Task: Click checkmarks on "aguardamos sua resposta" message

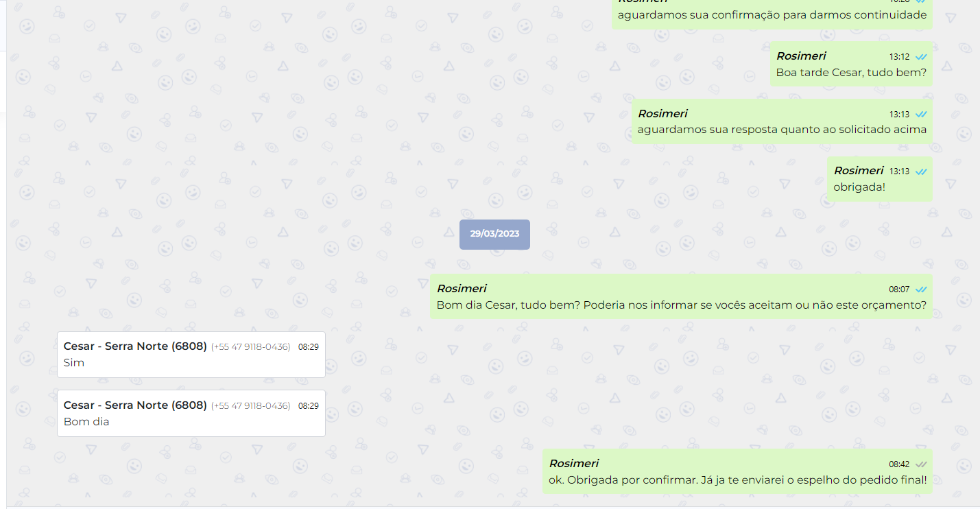Action: coord(920,115)
